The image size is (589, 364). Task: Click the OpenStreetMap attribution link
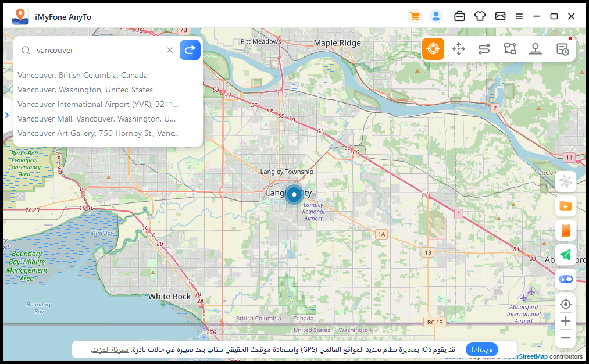pyautogui.click(x=525, y=357)
